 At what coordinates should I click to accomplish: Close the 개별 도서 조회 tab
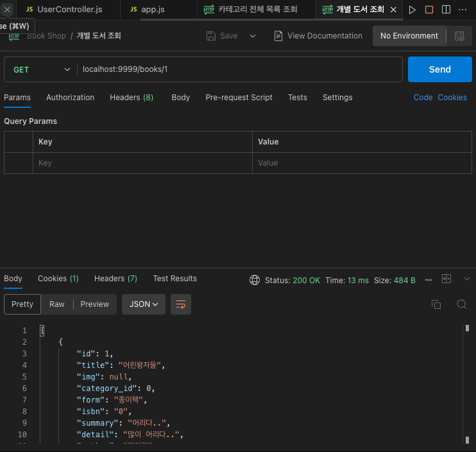pyautogui.click(x=393, y=10)
